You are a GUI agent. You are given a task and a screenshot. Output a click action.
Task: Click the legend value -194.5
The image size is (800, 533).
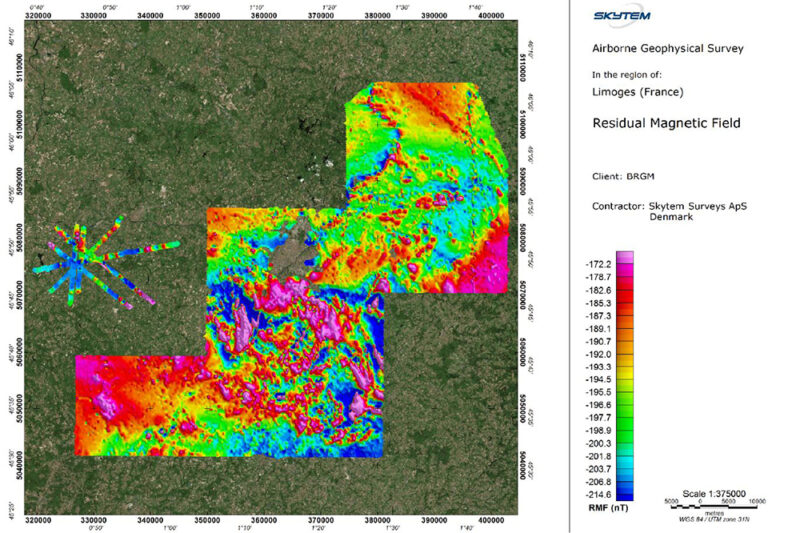(x=598, y=379)
